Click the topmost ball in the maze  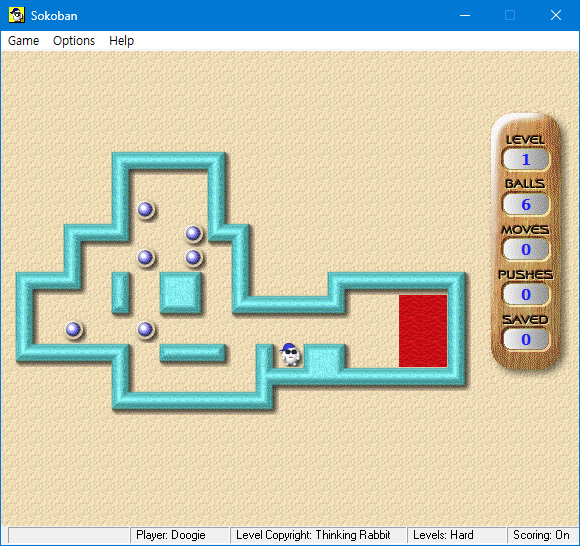coord(145,209)
